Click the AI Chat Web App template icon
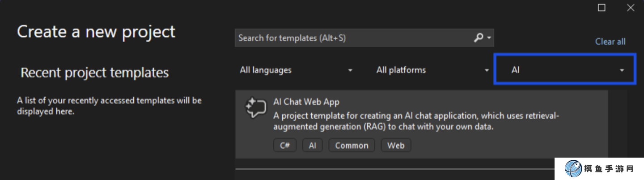Screen dimensions: 644x180 pyautogui.click(x=255, y=108)
